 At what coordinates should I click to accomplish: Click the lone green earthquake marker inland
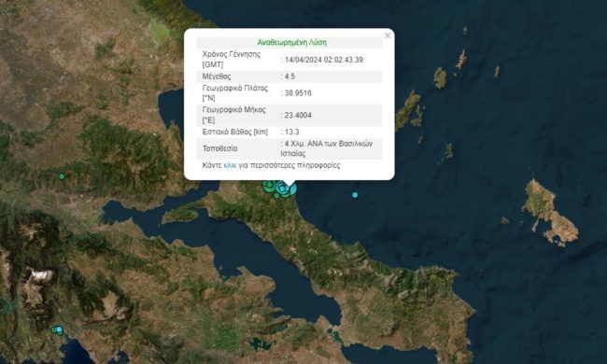click(62, 176)
